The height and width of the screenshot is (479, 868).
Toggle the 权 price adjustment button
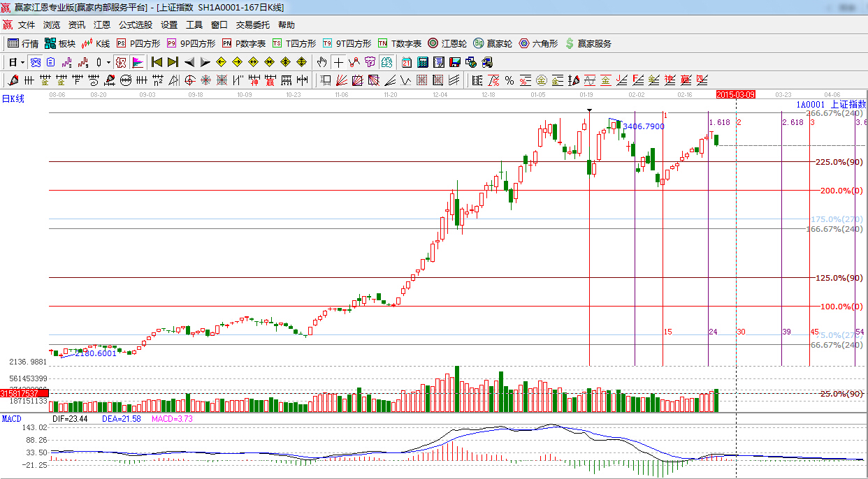pos(121,62)
